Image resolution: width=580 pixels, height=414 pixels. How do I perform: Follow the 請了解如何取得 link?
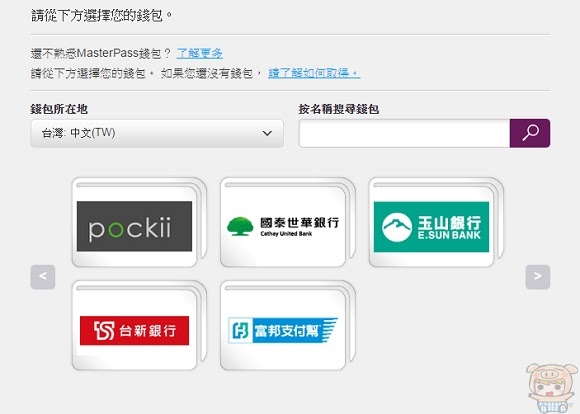click(x=314, y=73)
